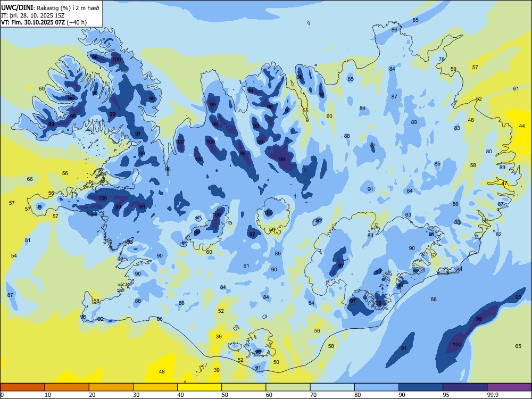Click the "(+40 h)" forecast offset text

(77, 22)
